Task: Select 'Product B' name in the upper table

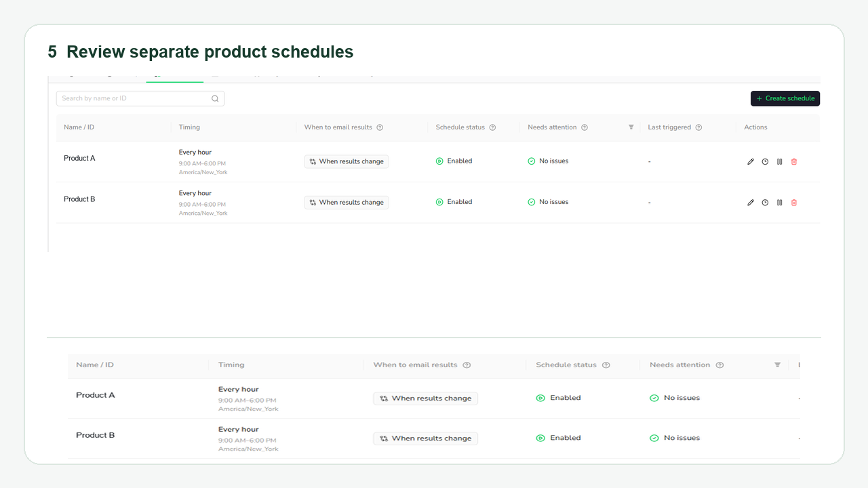Action: coord(79,199)
